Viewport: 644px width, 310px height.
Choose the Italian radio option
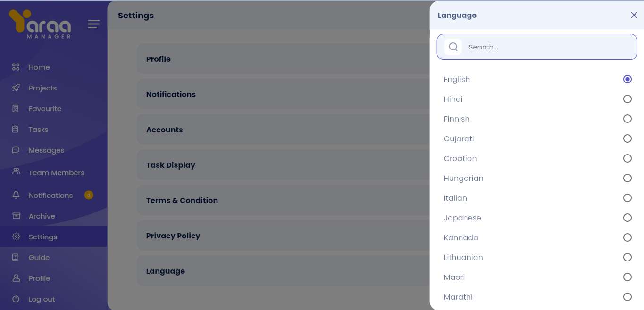point(627,198)
